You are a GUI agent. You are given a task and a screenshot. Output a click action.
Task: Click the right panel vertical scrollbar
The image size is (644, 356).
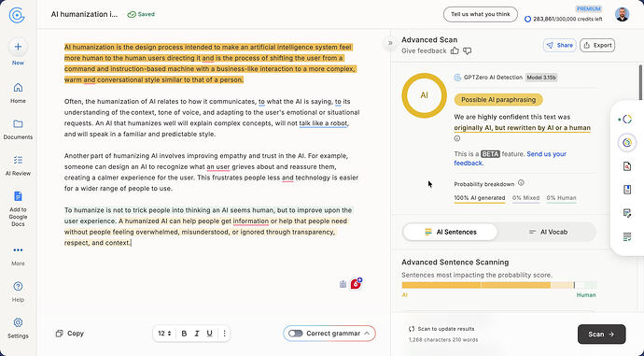(640, 82)
